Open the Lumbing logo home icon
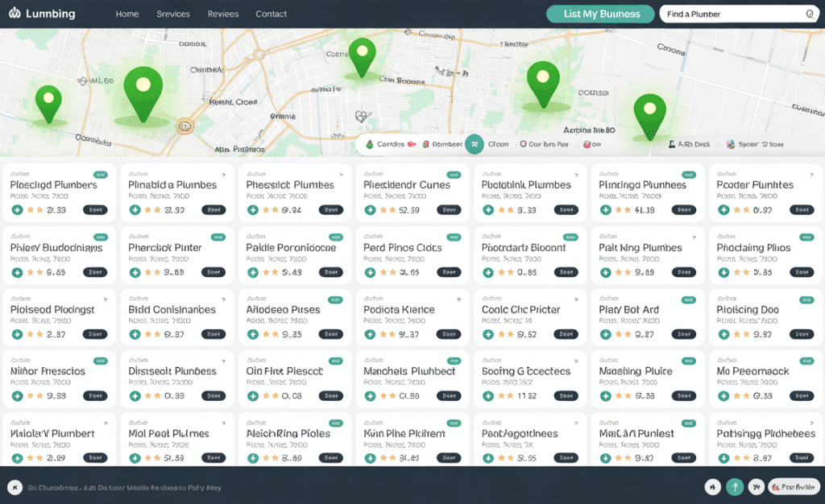Image resolution: width=825 pixels, height=504 pixels. click(x=16, y=14)
